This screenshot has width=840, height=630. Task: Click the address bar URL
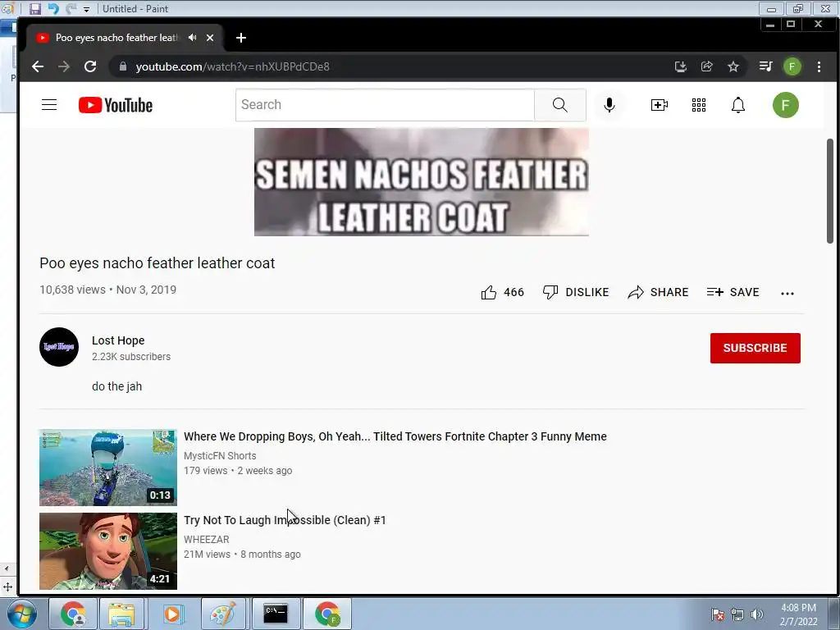(232, 66)
